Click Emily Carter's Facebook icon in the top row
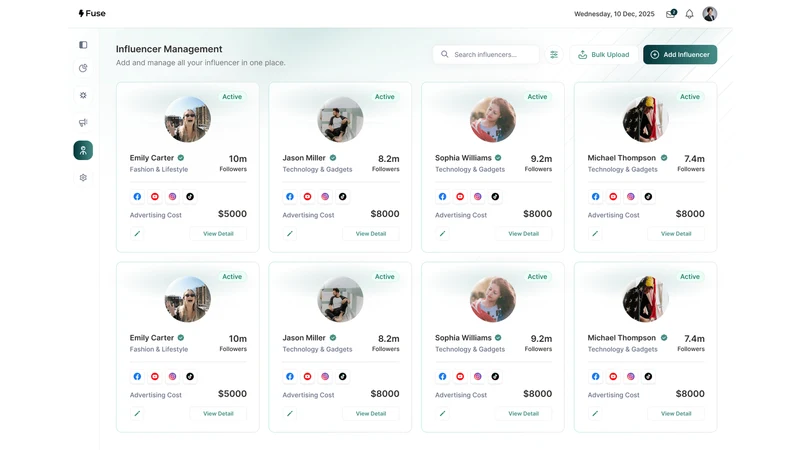 tap(137, 196)
